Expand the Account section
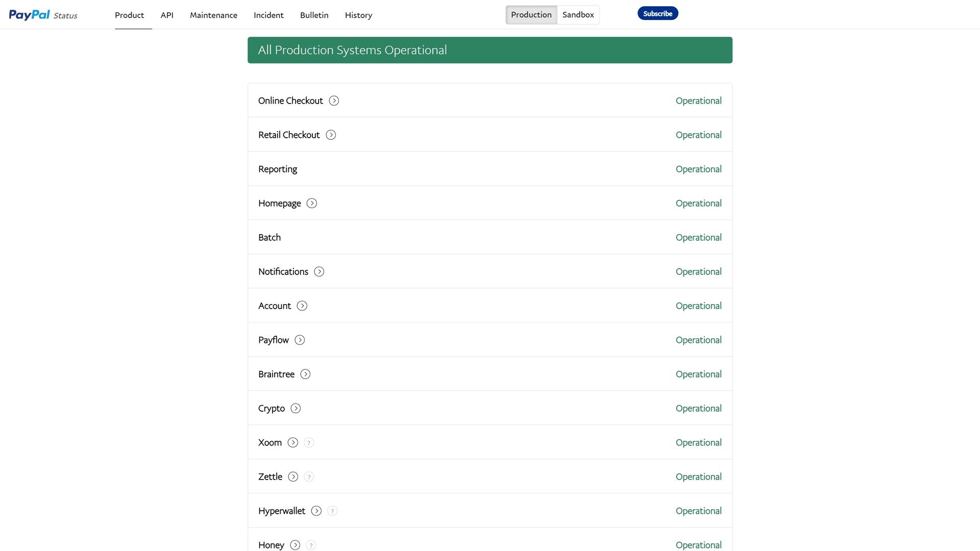The width and height of the screenshot is (980, 551). coord(302,306)
